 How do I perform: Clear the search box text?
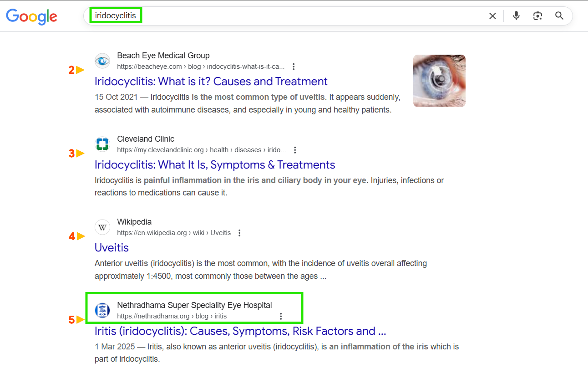(x=492, y=16)
